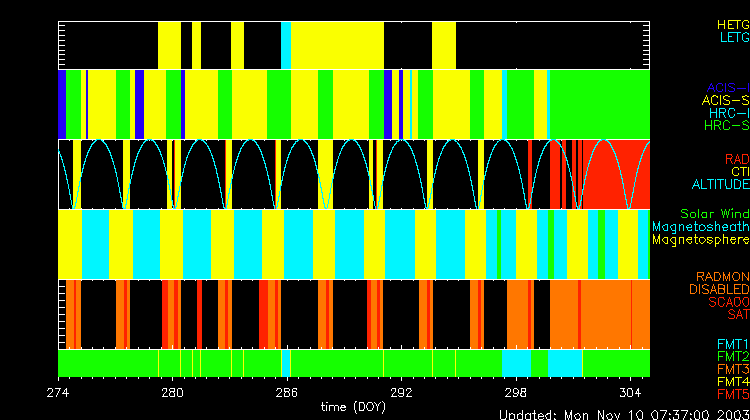750x420 pixels.
Task: Select the Magnetosphere legend label
Action: tap(701, 239)
